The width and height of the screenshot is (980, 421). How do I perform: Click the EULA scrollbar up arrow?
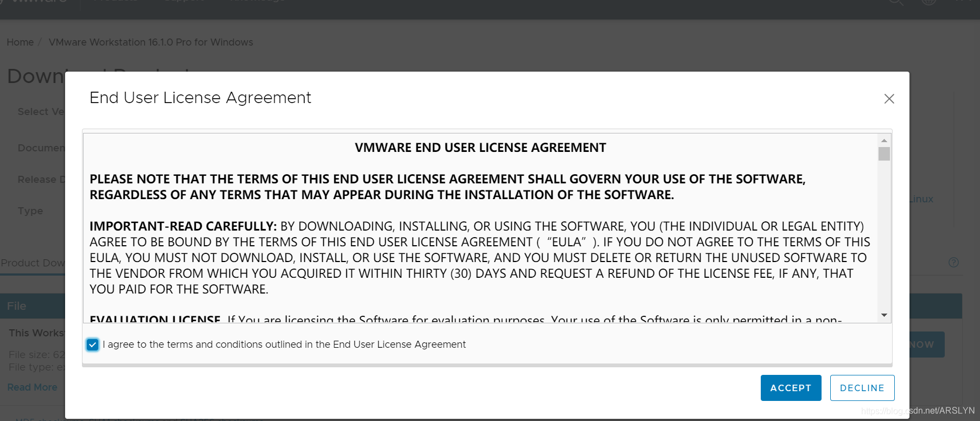click(x=884, y=141)
